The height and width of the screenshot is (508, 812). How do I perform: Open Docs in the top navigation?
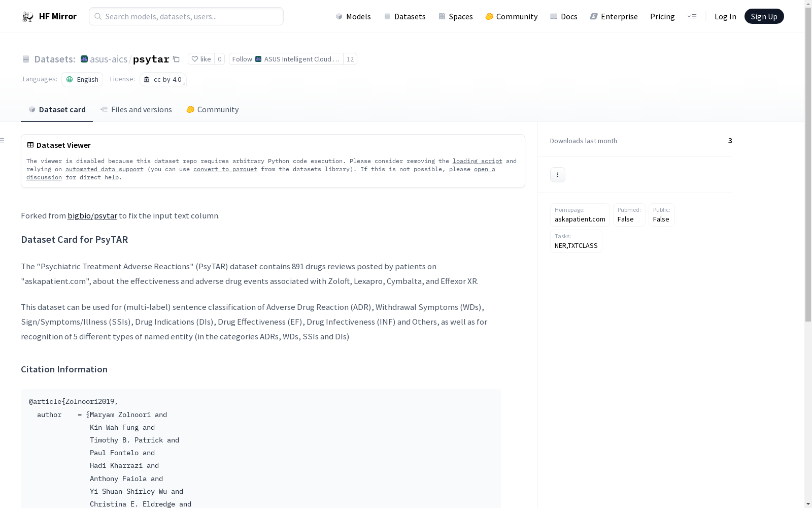564,16
